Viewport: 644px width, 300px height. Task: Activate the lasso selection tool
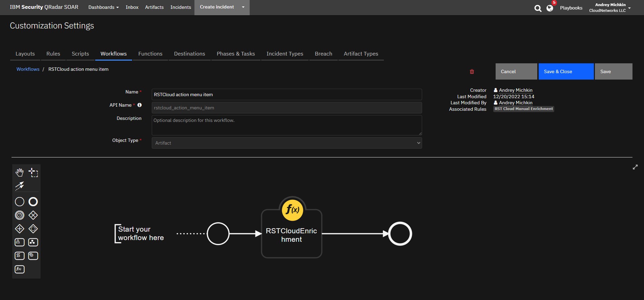tap(33, 172)
